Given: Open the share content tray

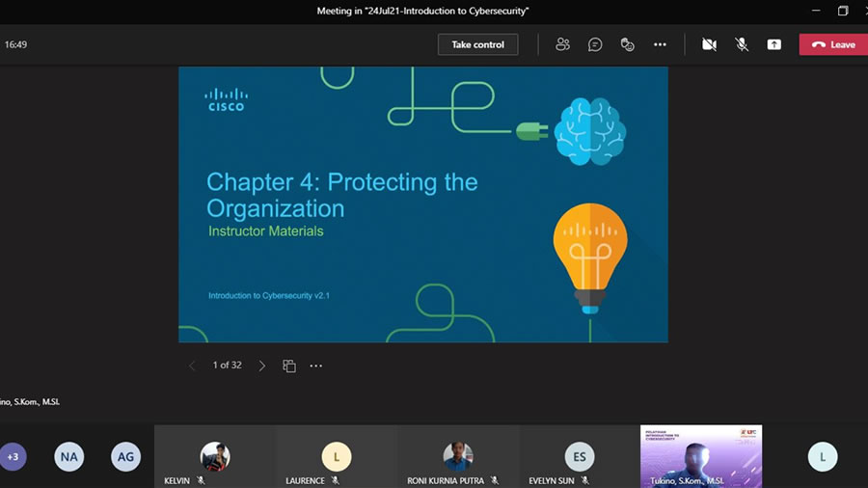Looking at the screenshot, I should pos(773,44).
